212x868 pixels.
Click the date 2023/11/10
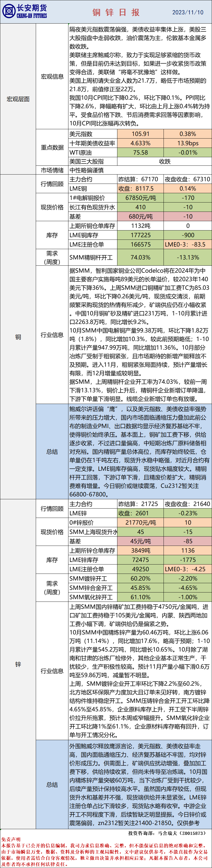point(188,12)
